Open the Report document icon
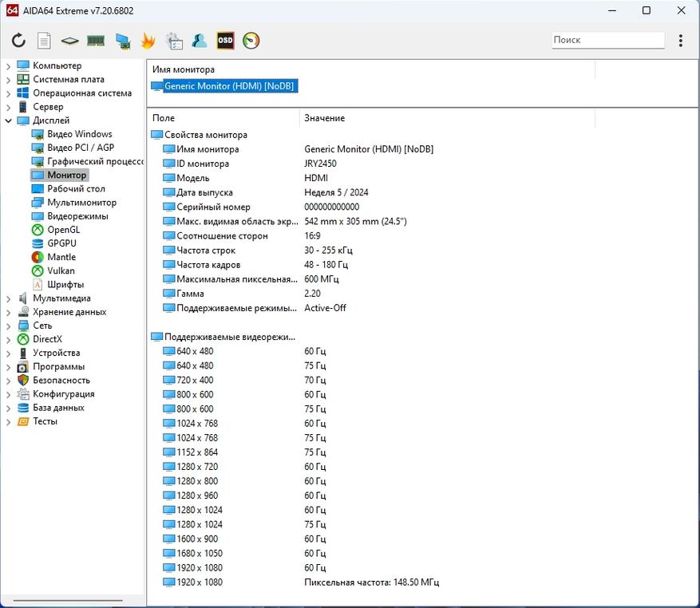 tap(44, 41)
